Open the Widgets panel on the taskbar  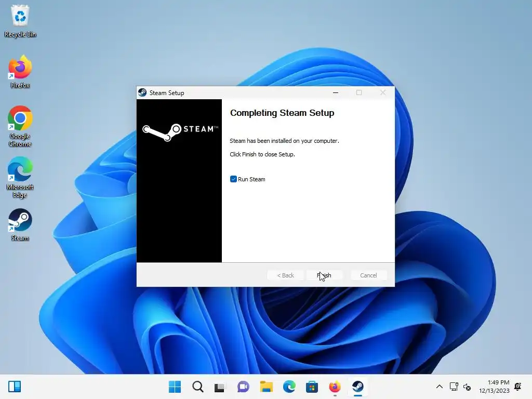pyautogui.click(x=15, y=387)
